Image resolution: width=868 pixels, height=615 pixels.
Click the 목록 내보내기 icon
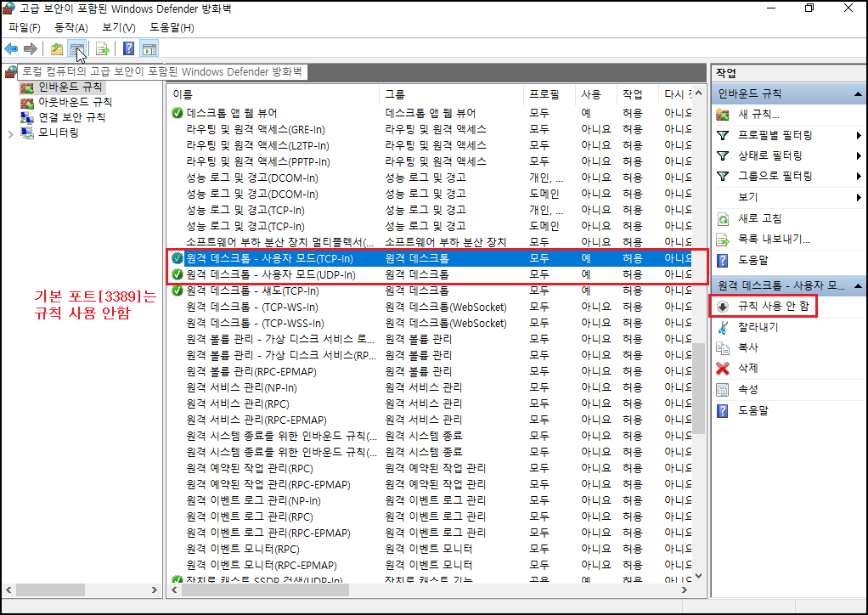[x=723, y=240]
